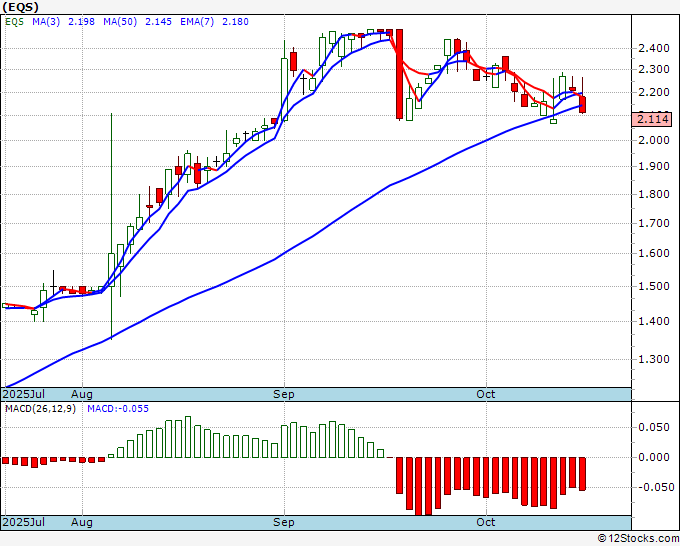This screenshot has width=680, height=546.
Task: Click 2025Jul on the price chart axis
Action: pos(24,394)
